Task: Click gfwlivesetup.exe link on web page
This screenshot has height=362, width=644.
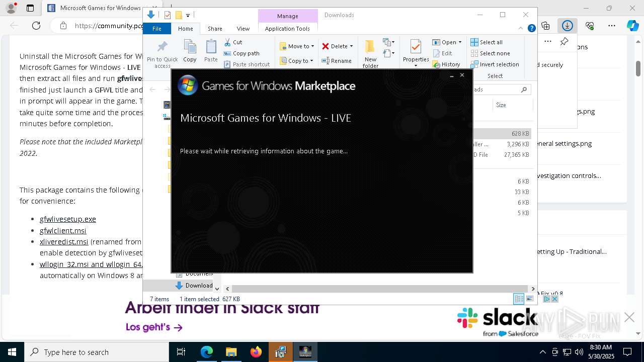Action: coord(68,219)
